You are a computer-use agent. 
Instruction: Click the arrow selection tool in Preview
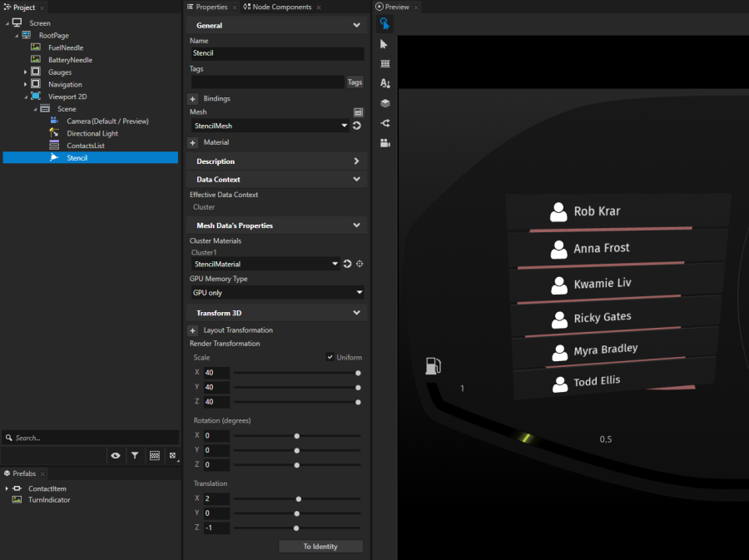(x=384, y=44)
